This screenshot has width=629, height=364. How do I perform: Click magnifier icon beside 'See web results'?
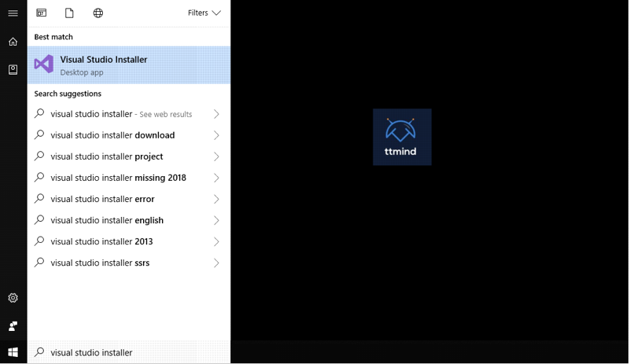tap(39, 113)
